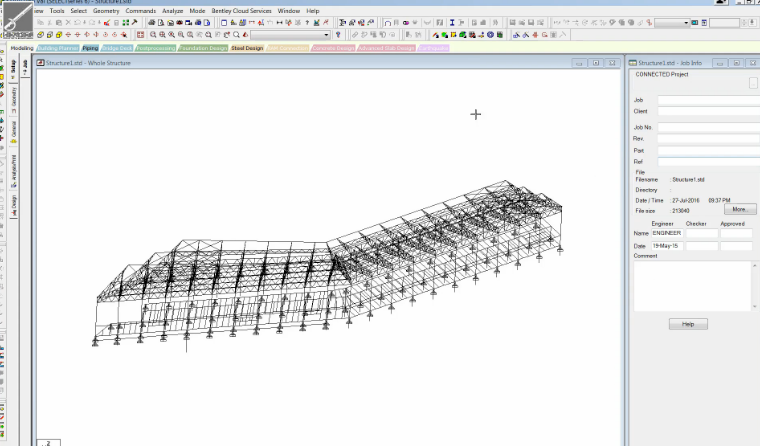
Task: Select the Setup vertical page tab
Action: [x=13, y=69]
